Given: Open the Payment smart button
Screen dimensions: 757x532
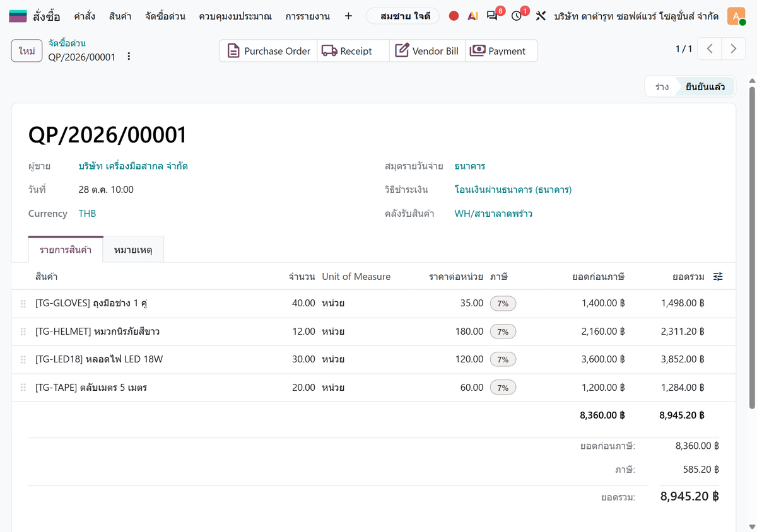Looking at the screenshot, I should tap(502, 51).
